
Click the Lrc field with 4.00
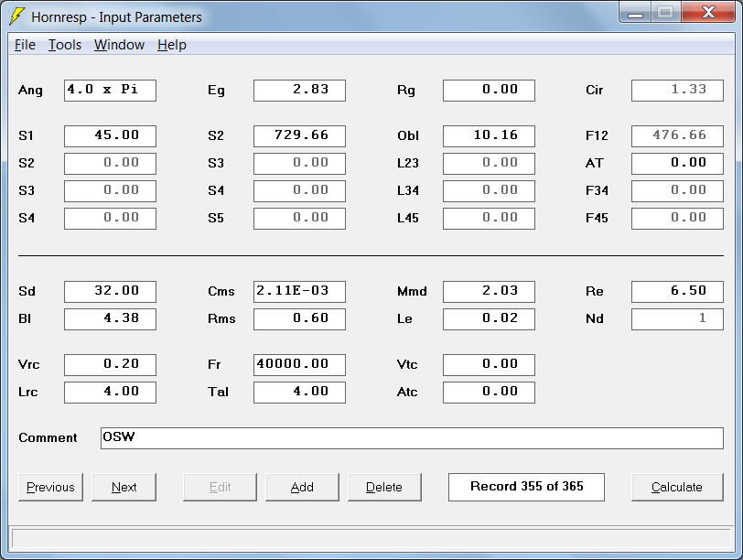(x=110, y=393)
